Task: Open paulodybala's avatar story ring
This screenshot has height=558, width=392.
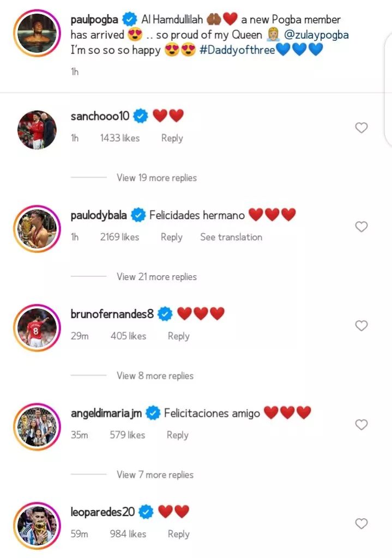Action: (37, 229)
